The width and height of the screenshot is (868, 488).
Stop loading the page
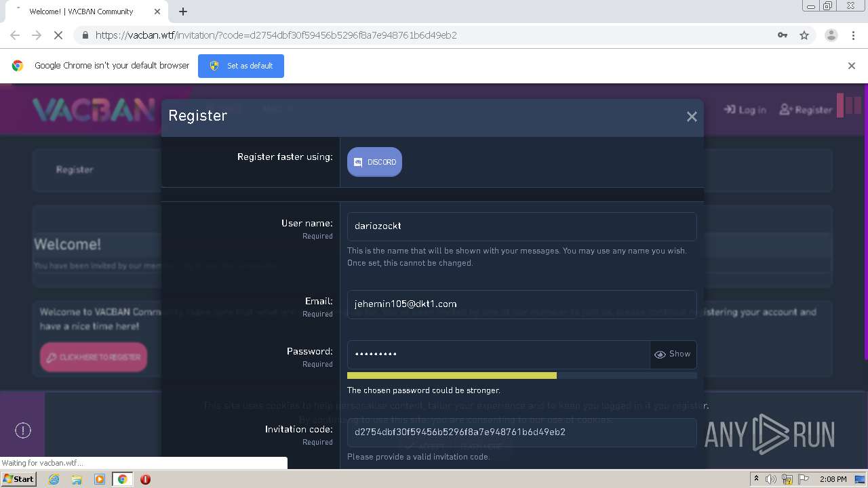[x=58, y=35]
